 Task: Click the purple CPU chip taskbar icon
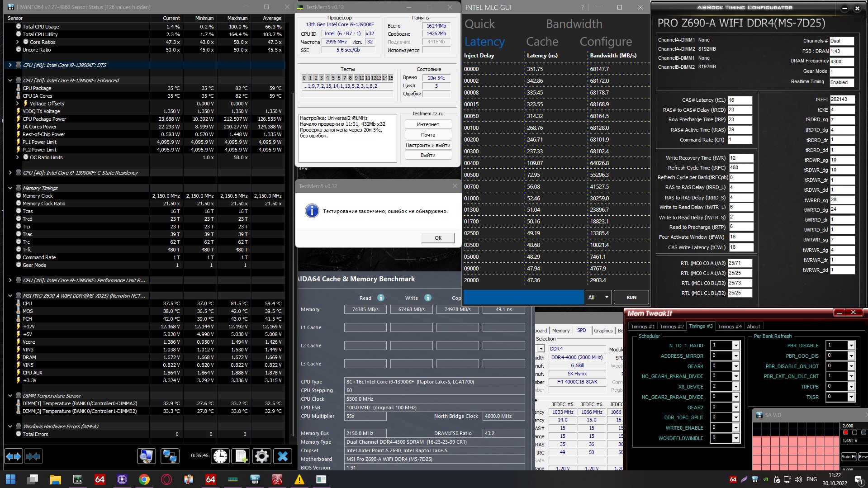(x=122, y=479)
